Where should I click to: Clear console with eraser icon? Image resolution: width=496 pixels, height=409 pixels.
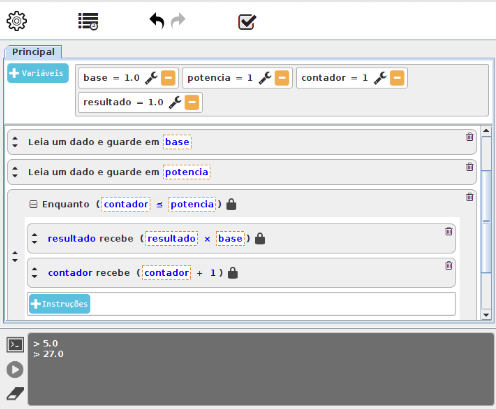click(15, 393)
